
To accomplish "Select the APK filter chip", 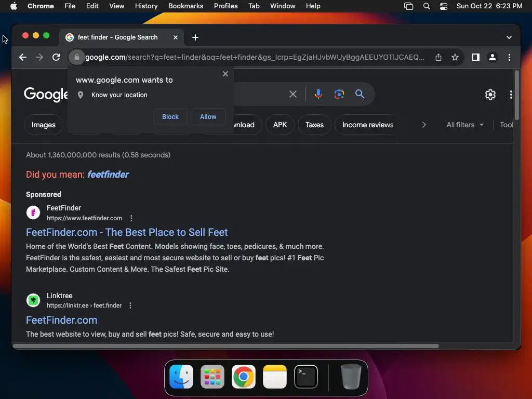I will (280, 125).
